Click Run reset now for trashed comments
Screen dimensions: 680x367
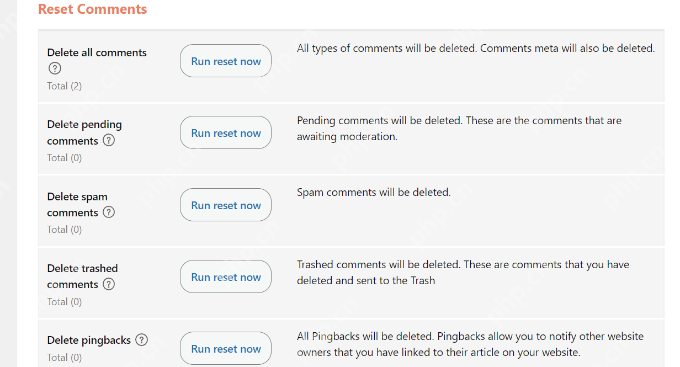[x=226, y=277]
